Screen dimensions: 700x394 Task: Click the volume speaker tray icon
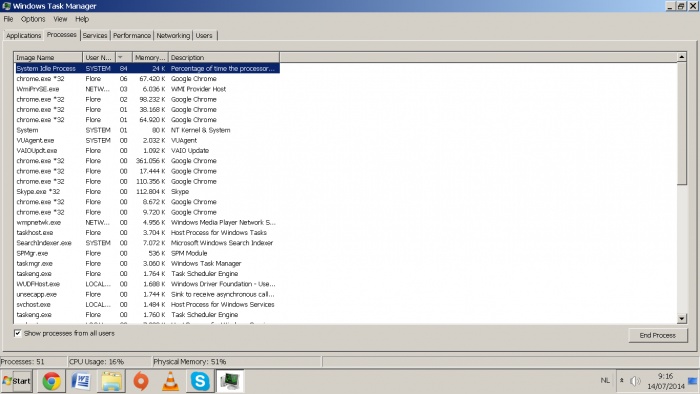635,381
